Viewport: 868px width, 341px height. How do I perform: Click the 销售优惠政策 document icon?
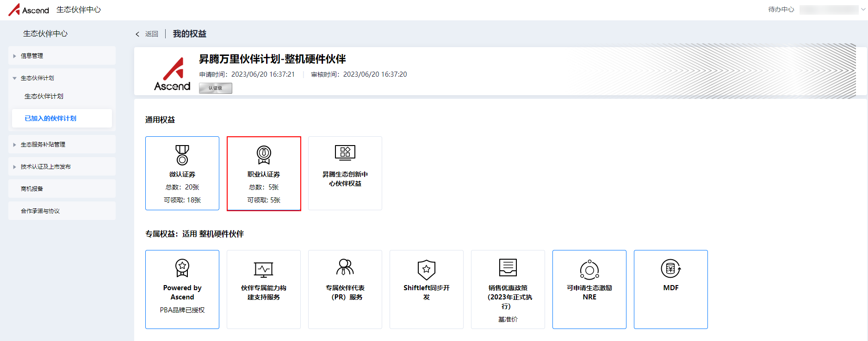[x=508, y=268]
